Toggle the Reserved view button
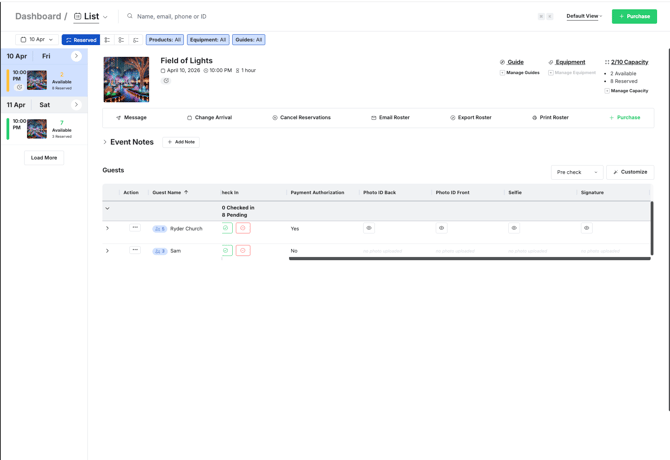The image size is (670, 460). click(x=81, y=40)
